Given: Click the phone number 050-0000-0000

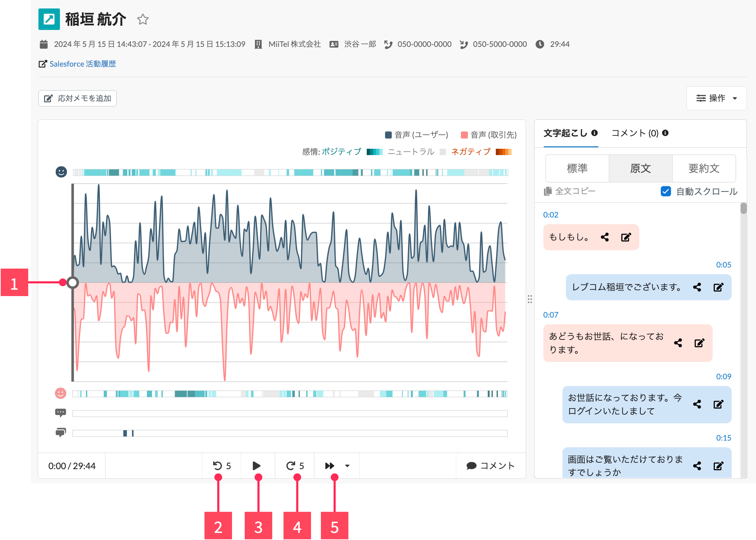Looking at the screenshot, I should click(x=425, y=44).
